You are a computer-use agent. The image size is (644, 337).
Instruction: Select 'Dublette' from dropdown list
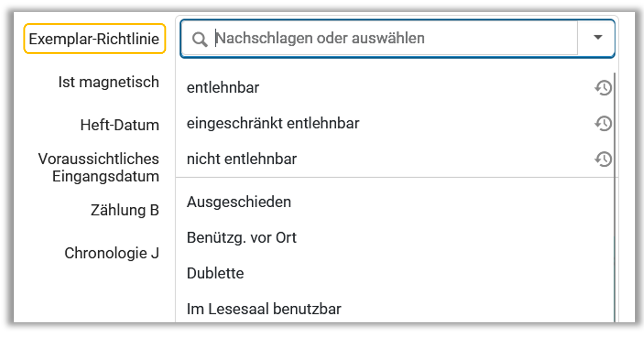tap(215, 273)
